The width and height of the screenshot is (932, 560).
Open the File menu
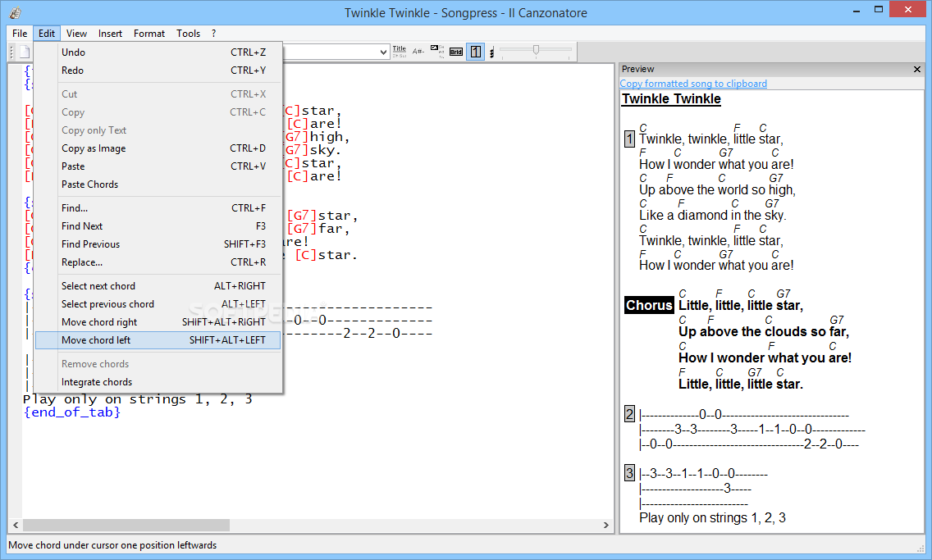pos(20,34)
